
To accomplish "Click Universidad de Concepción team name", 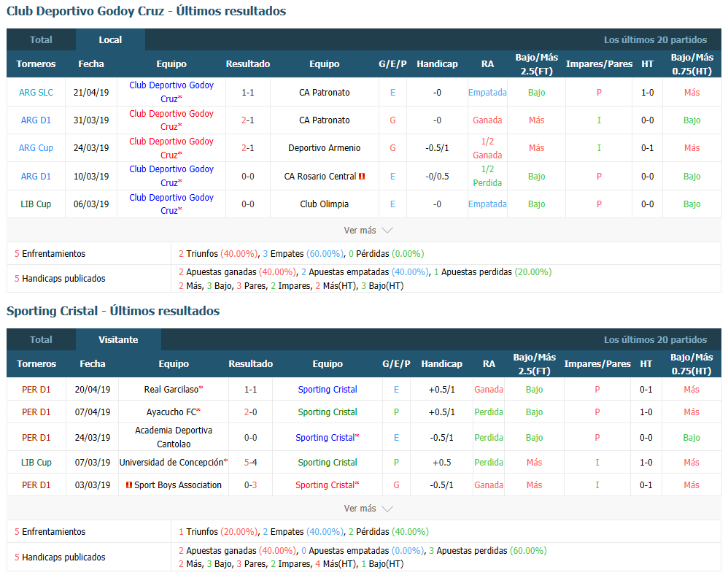I will [x=171, y=463].
